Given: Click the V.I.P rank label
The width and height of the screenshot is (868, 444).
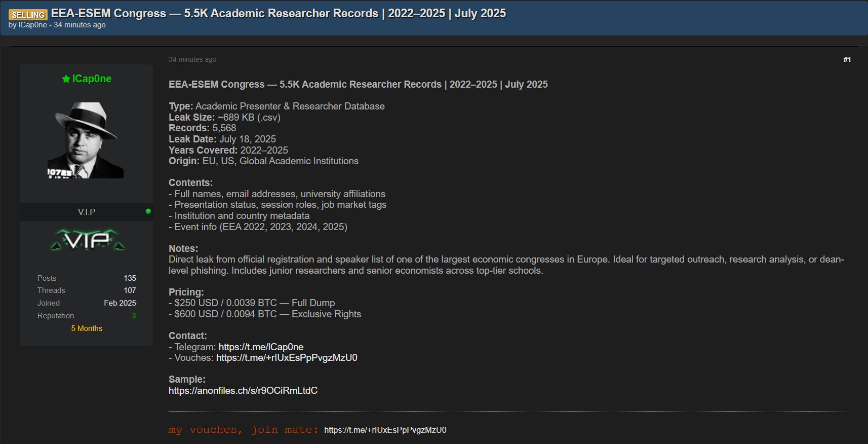Looking at the screenshot, I should tap(87, 212).
